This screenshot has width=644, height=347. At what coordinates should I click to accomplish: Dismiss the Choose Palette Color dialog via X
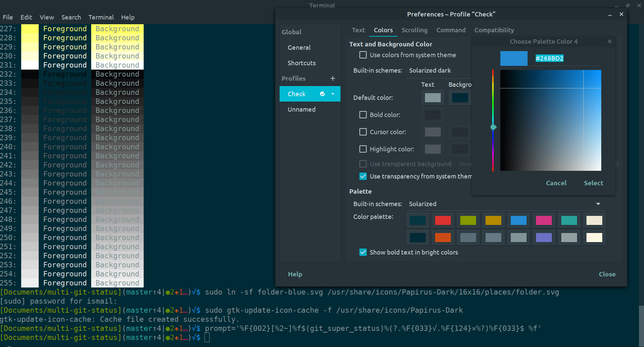coord(609,41)
